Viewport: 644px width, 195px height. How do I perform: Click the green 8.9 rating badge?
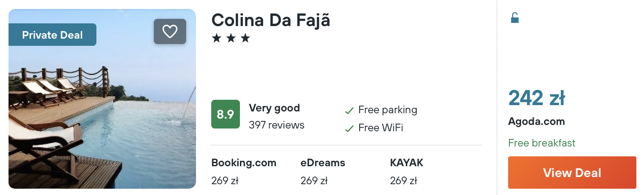[x=226, y=114]
